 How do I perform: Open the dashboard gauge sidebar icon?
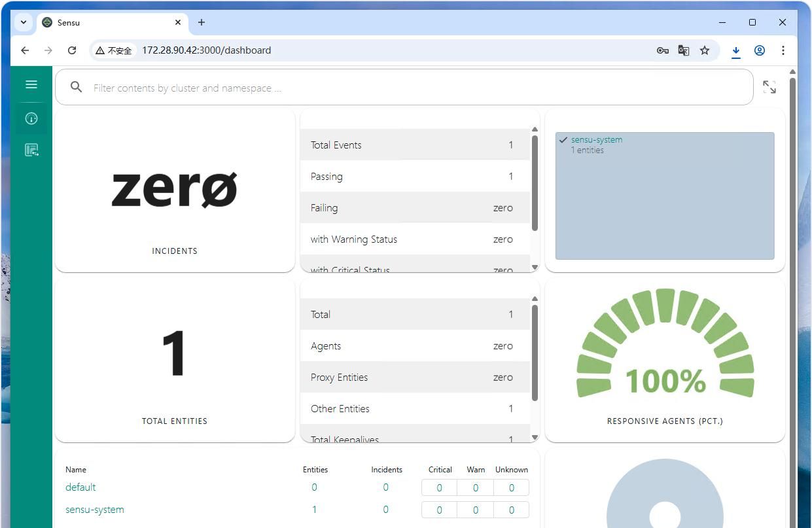point(31,118)
